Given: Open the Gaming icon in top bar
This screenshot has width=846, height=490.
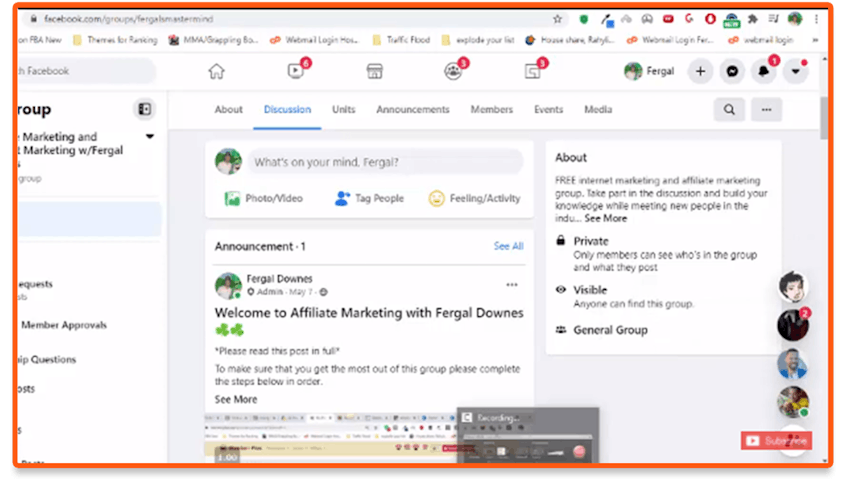Looking at the screenshot, I should coord(533,71).
